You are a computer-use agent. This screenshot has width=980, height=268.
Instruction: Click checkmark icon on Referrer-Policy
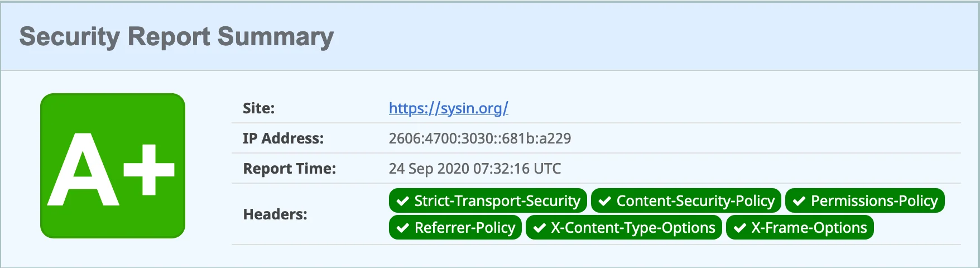tap(402, 228)
